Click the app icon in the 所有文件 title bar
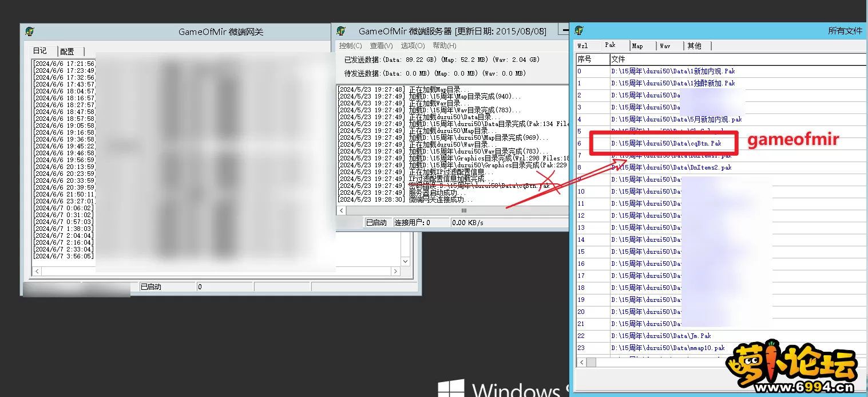868x397 pixels. tap(579, 30)
